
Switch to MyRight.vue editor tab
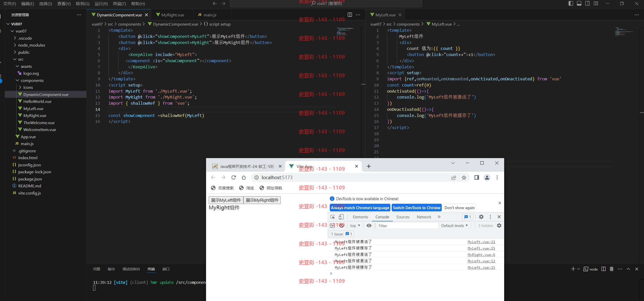[173, 15]
